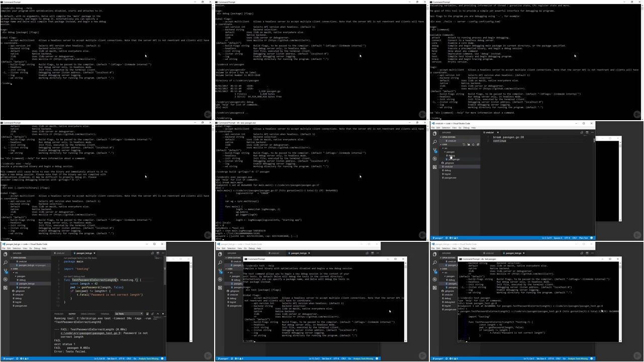644x362 pixels.
Task: Click 'Tab Size: 4' in the Go Tests window status bar
Action: pos(112,358)
